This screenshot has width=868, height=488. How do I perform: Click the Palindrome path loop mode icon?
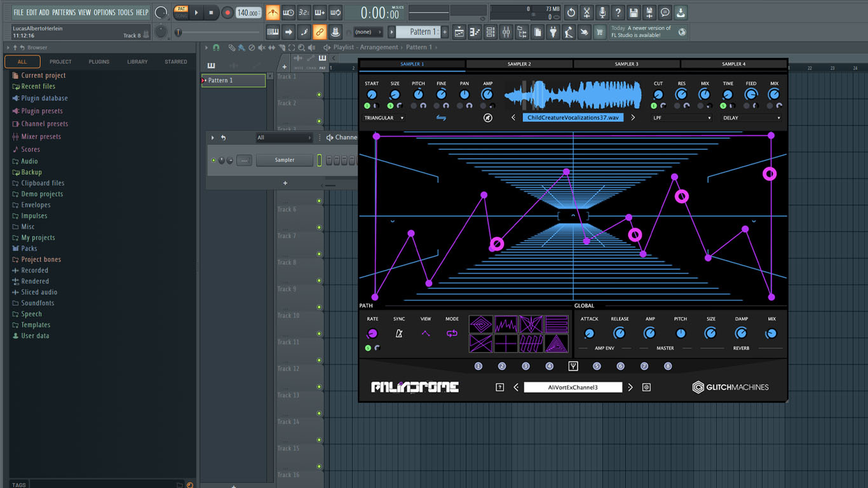click(452, 334)
